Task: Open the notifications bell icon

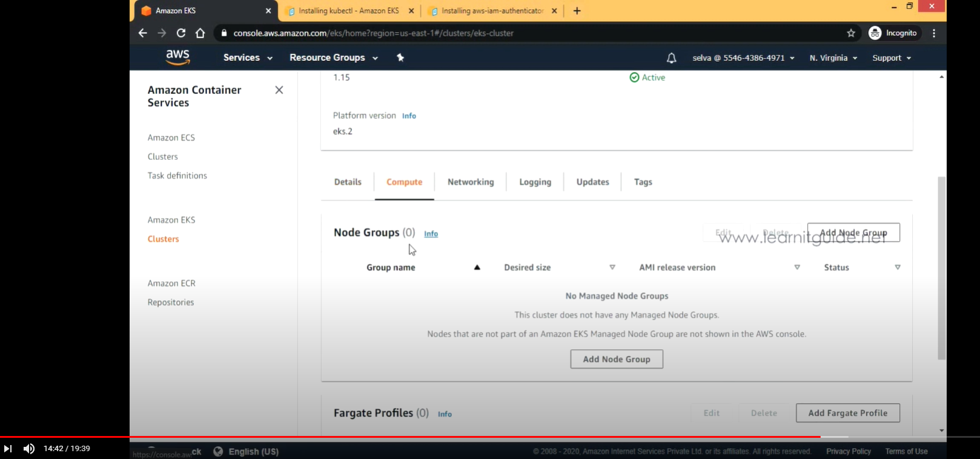Action: tap(671, 58)
